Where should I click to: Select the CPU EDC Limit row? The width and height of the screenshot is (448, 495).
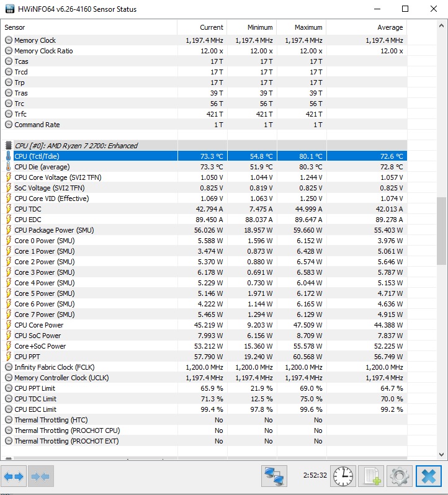point(204,409)
